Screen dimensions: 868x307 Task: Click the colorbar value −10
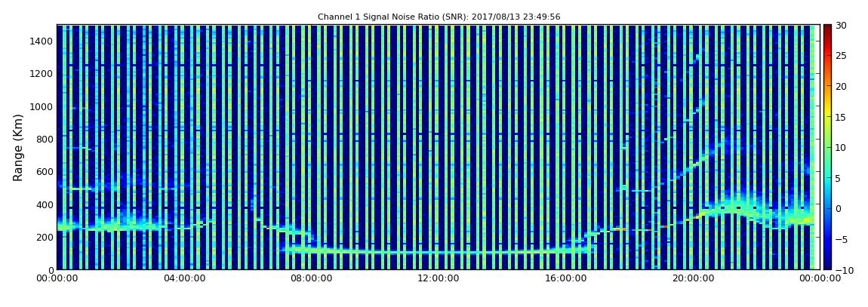tap(842, 270)
